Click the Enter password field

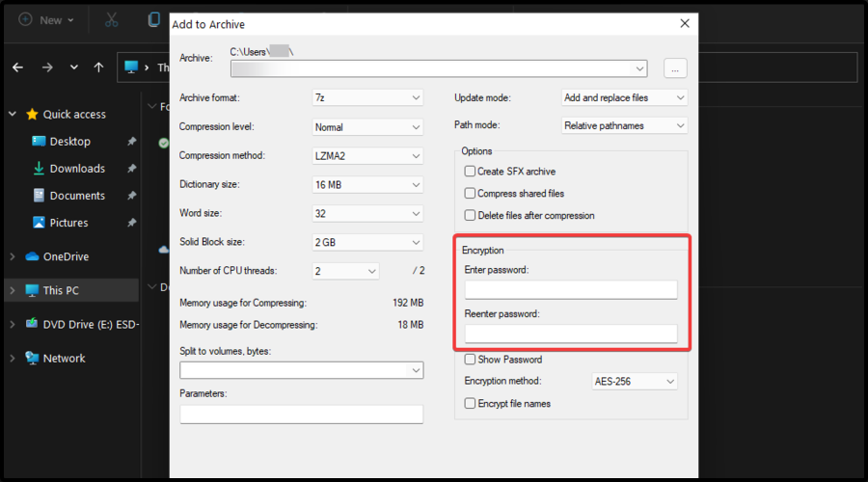570,290
